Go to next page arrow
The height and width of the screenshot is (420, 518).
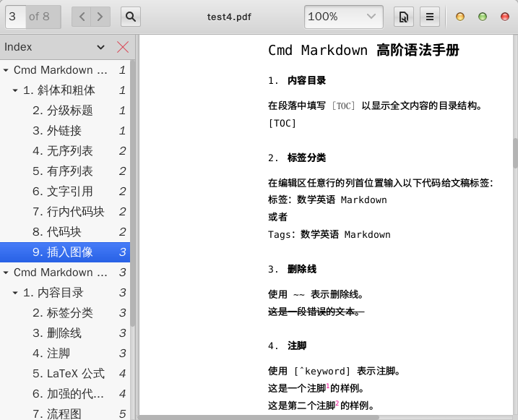[x=100, y=17]
